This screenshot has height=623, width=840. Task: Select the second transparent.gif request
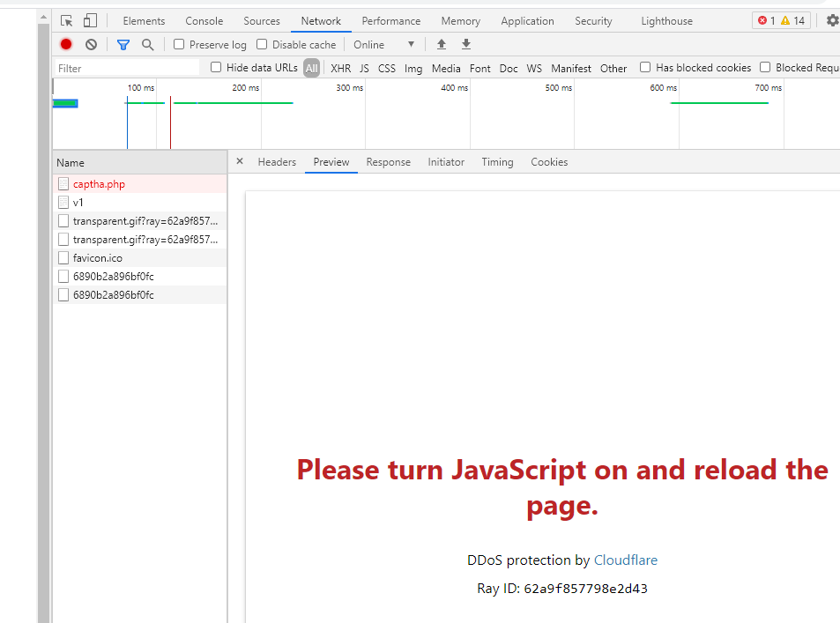(140, 240)
